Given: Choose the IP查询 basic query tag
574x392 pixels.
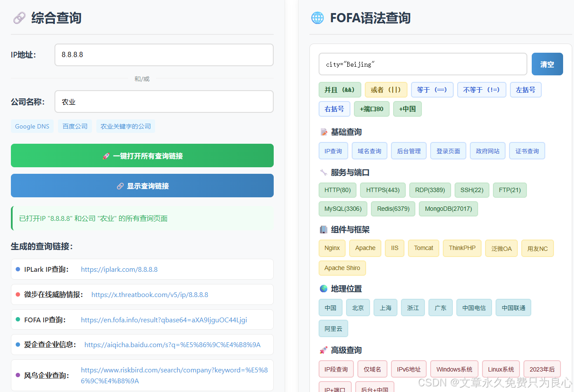Looking at the screenshot, I should [x=333, y=151].
